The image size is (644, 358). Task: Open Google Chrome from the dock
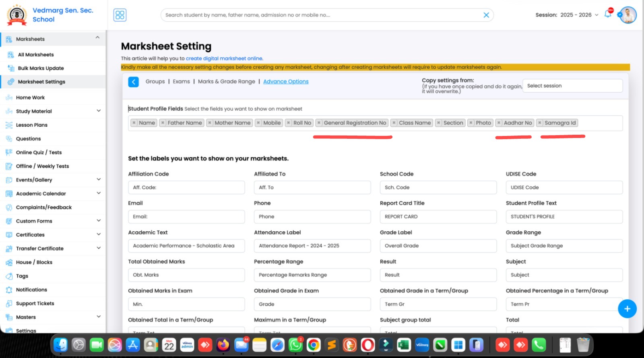[314, 345]
